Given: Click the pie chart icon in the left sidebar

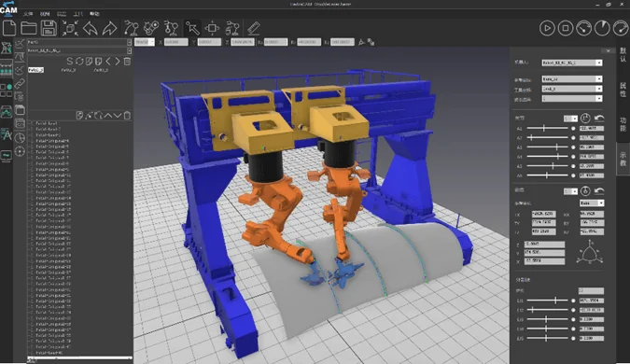Looking at the screenshot, I should click(x=20, y=138).
